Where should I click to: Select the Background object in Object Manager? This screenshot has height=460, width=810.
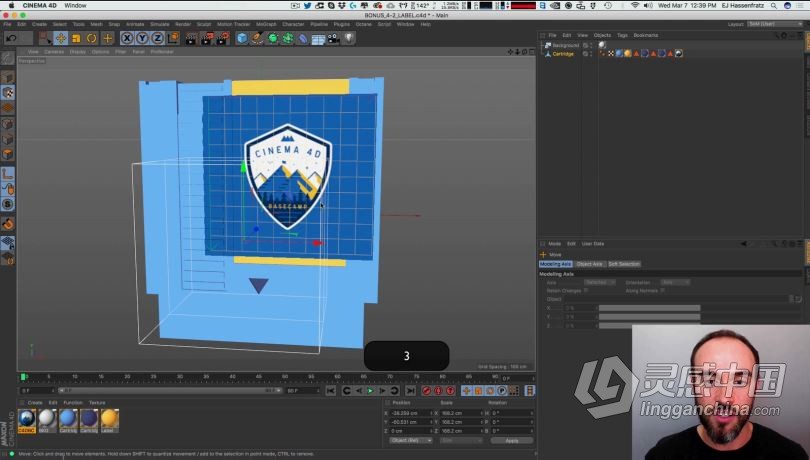tap(566, 45)
